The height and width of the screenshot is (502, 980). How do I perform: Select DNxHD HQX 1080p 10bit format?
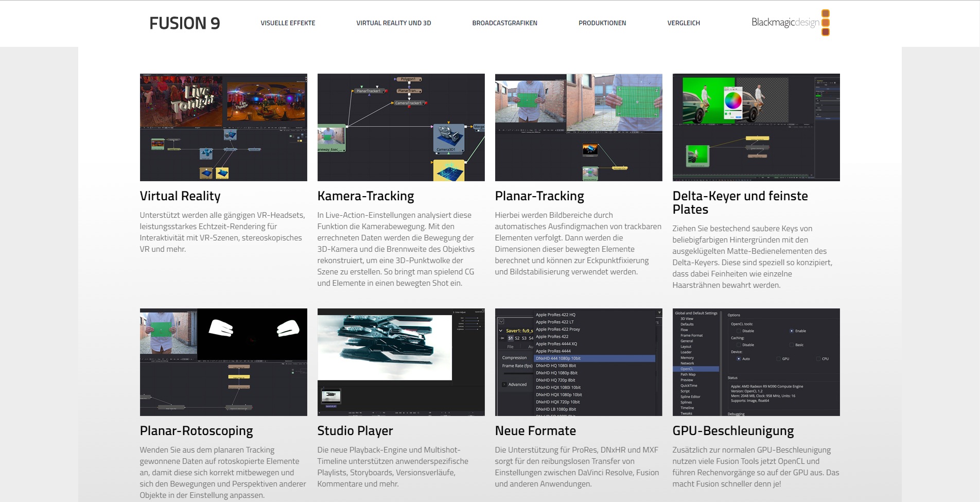click(559, 395)
